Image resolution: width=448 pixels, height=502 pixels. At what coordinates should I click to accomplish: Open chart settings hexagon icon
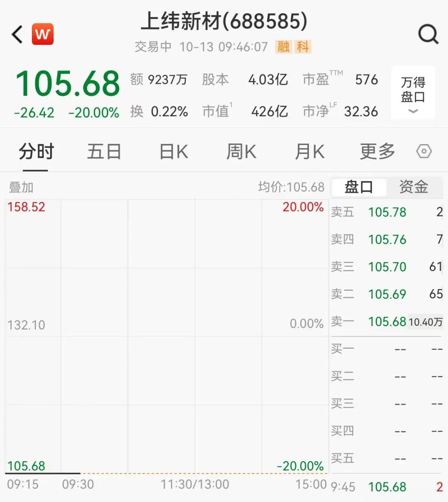(424, 151)
